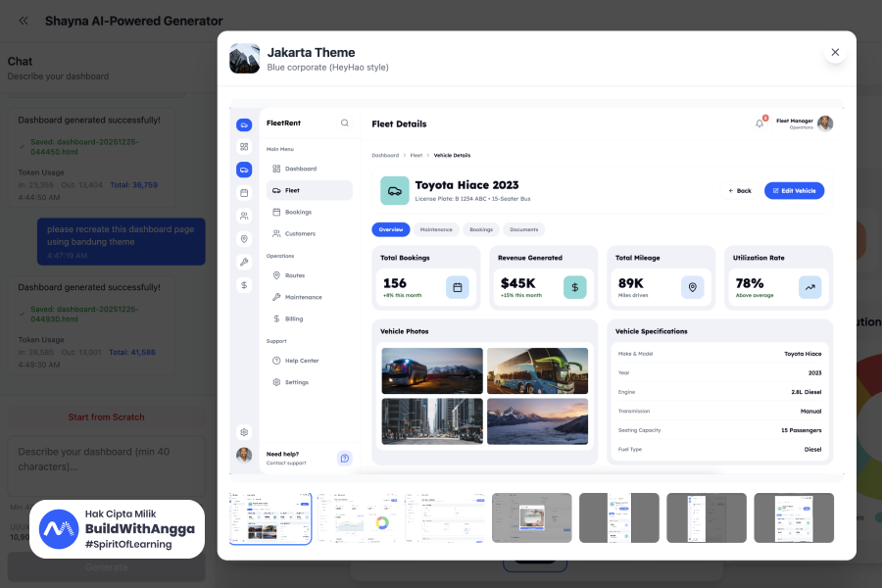Click the calendar icon in the slim rail

244,193
